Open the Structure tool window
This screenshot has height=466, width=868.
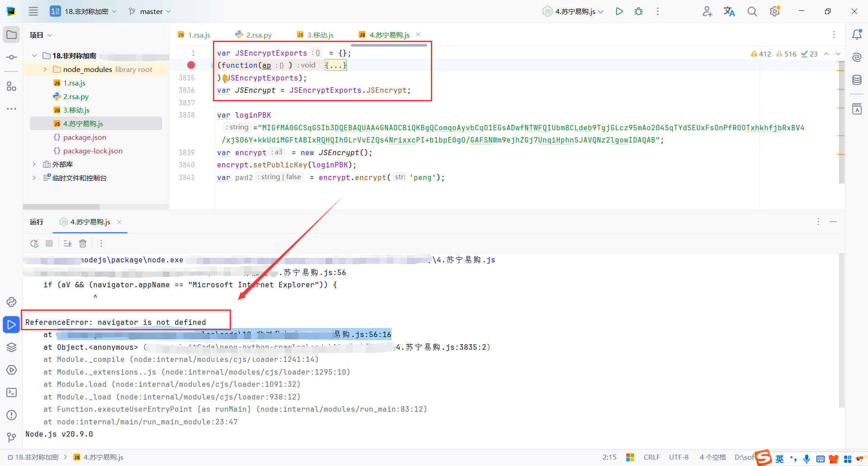pos(12,86)
